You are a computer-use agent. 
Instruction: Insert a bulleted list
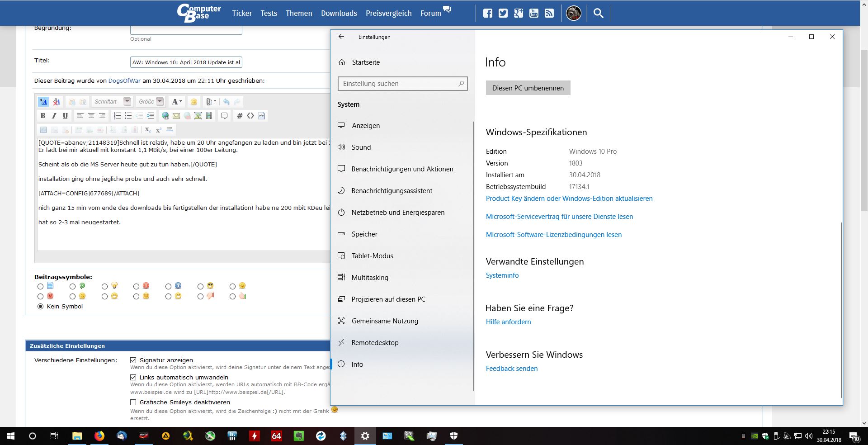coord(128,116)
